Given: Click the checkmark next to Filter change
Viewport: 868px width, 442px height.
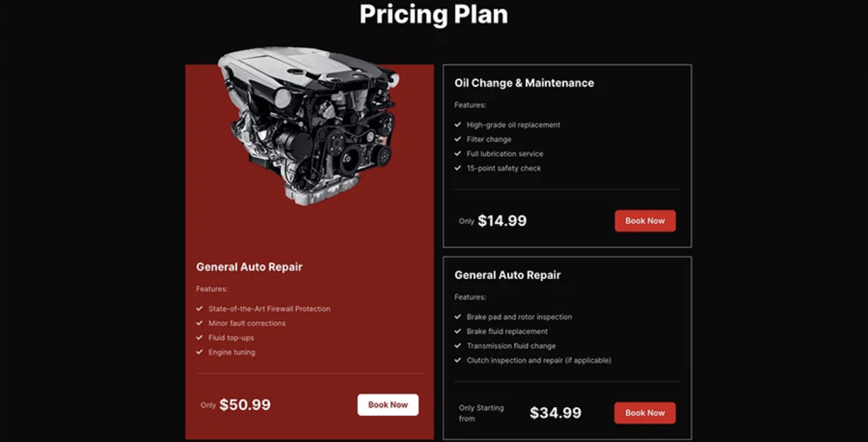Looking at the screenshot, I should [457, 139].
